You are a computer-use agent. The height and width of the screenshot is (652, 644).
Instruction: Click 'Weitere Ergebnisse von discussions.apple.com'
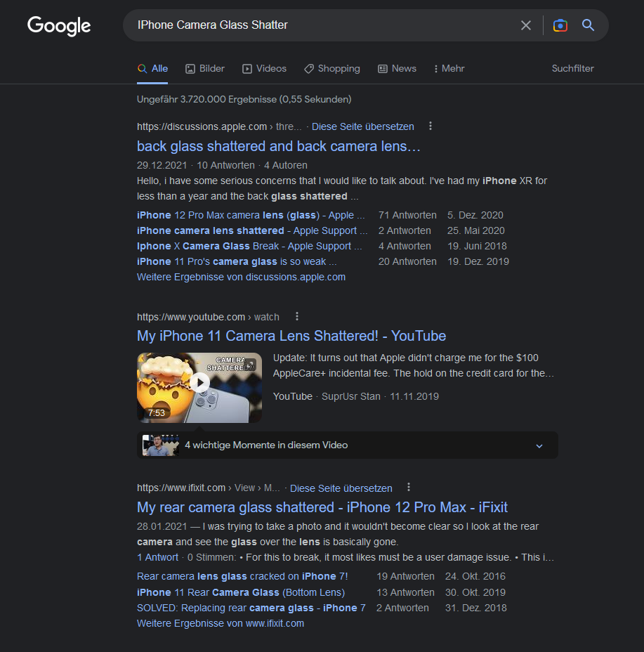[x=241, y=277]
